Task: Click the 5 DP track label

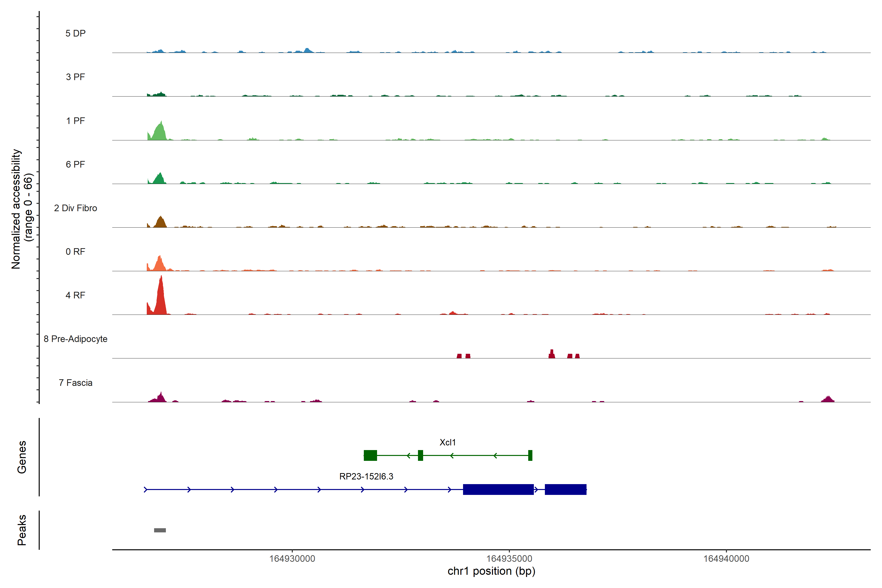Action: pos(75,33)
